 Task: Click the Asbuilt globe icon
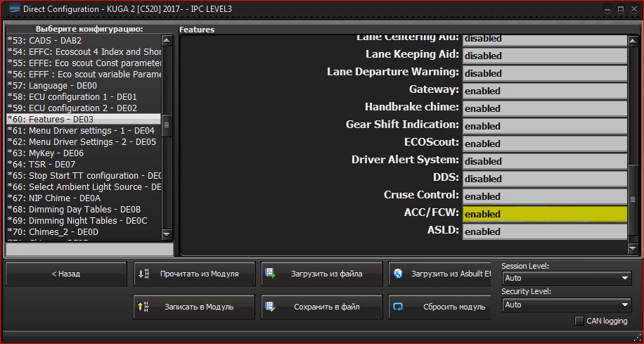tap(398, 274)
